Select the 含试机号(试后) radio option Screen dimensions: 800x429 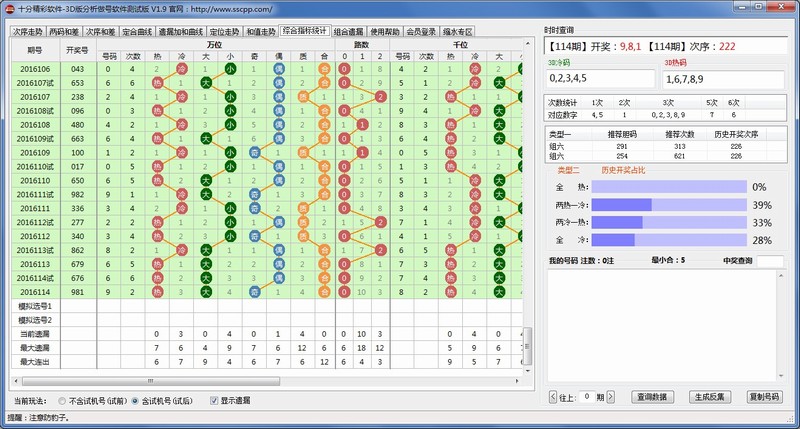click(135, 400)
